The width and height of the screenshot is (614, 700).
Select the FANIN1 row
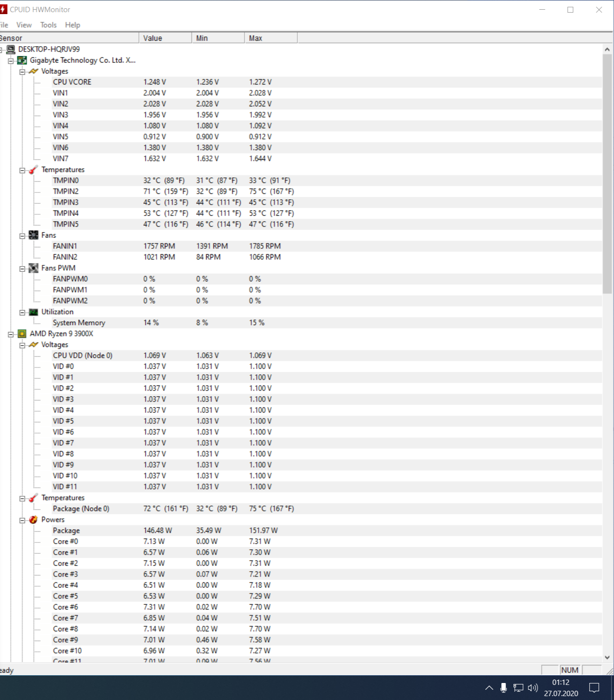(327, 246)
